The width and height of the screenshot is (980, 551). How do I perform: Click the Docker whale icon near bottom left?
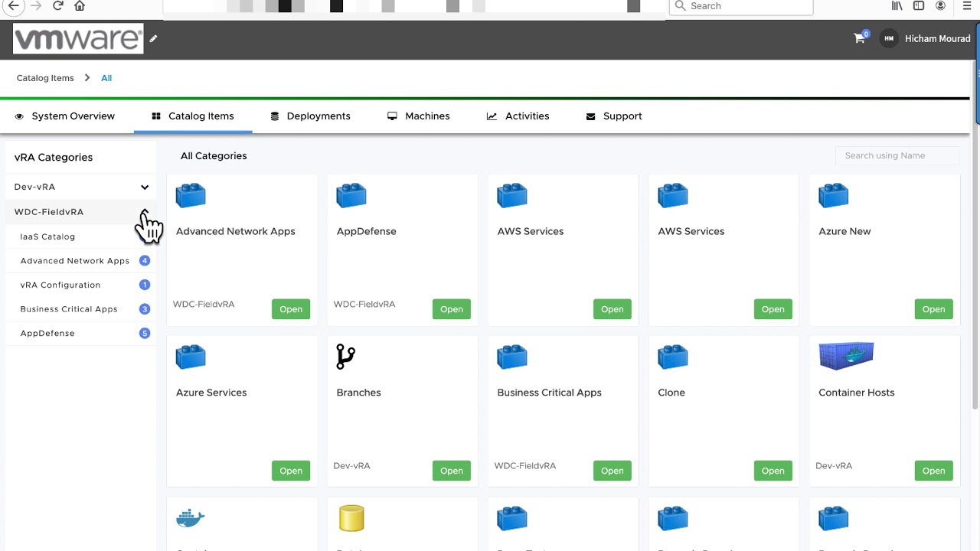point(190,518)
